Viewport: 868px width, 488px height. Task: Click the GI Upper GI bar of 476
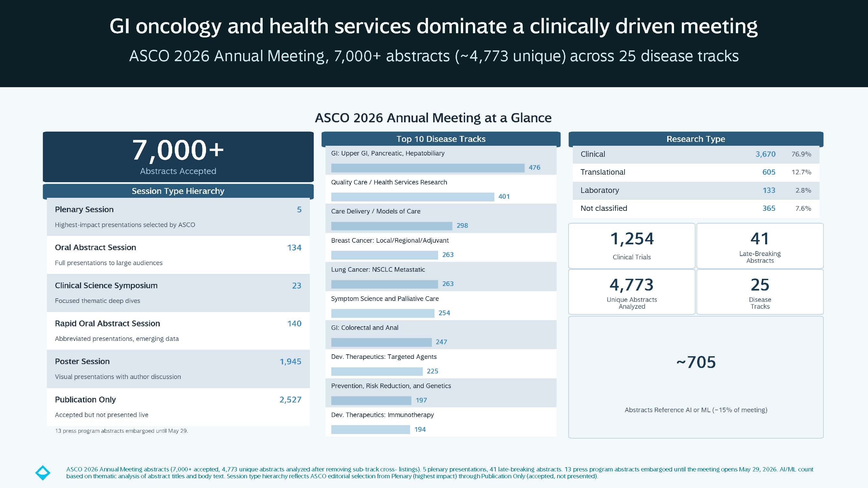[428, 168]
